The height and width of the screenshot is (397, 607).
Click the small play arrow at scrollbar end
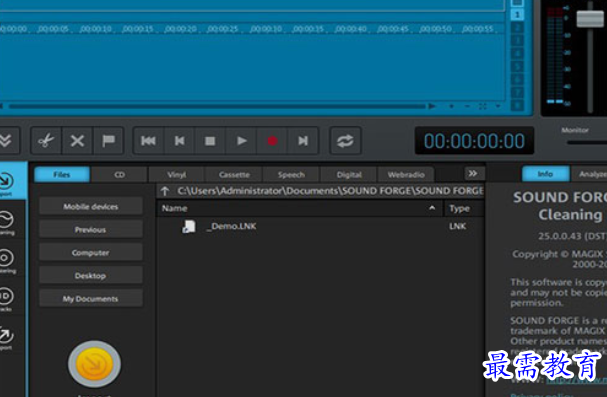click(432, 106)
